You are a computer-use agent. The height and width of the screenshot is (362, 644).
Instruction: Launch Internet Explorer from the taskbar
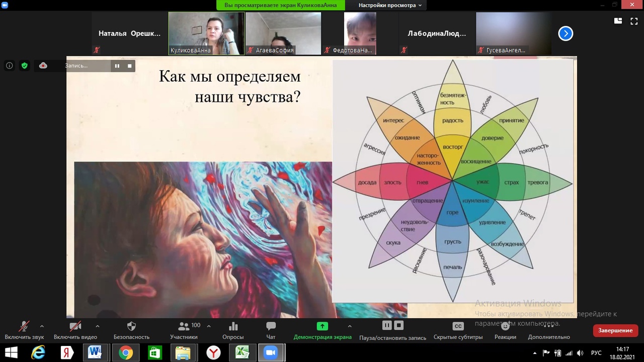click(38, 353)
